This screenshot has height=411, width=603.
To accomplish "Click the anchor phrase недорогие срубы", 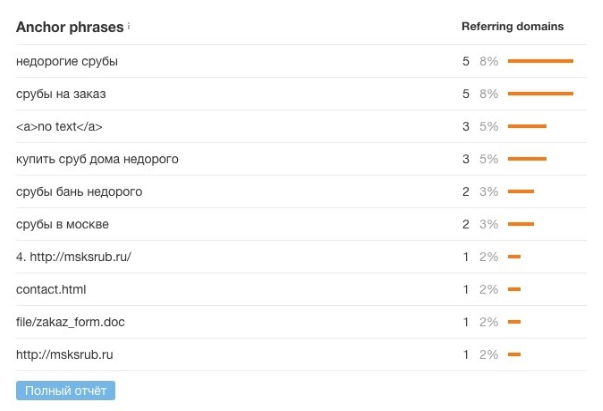I will coord(67,61).
